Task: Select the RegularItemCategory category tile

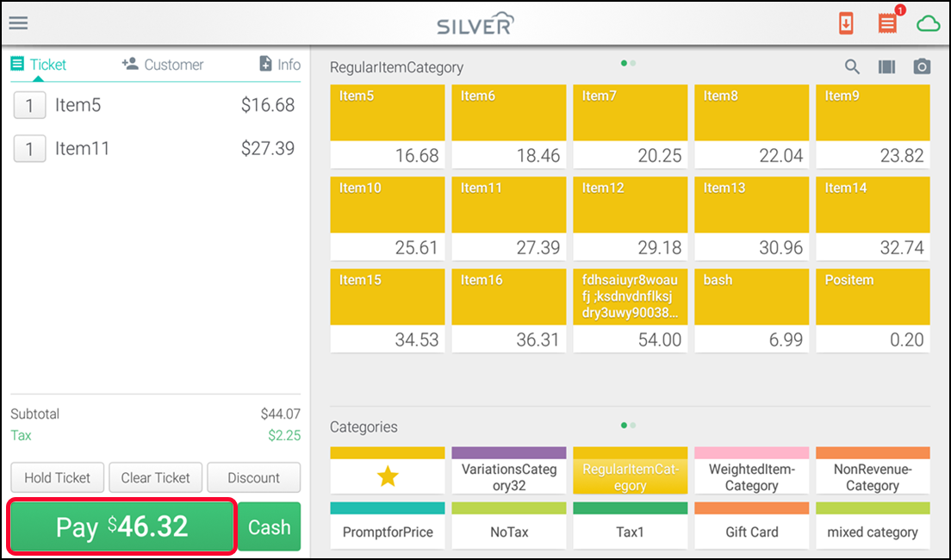Action: [631, 470]
